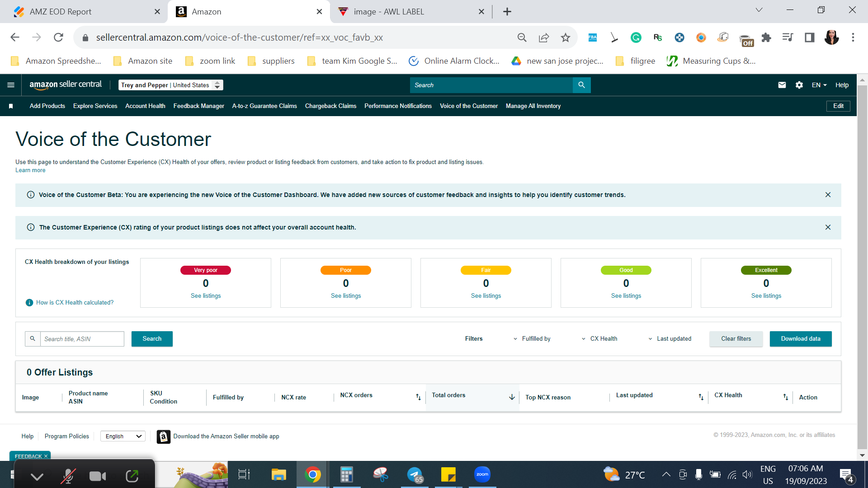Open Manage All Inventory menu item
868x488 pixels.
point(533,106)
